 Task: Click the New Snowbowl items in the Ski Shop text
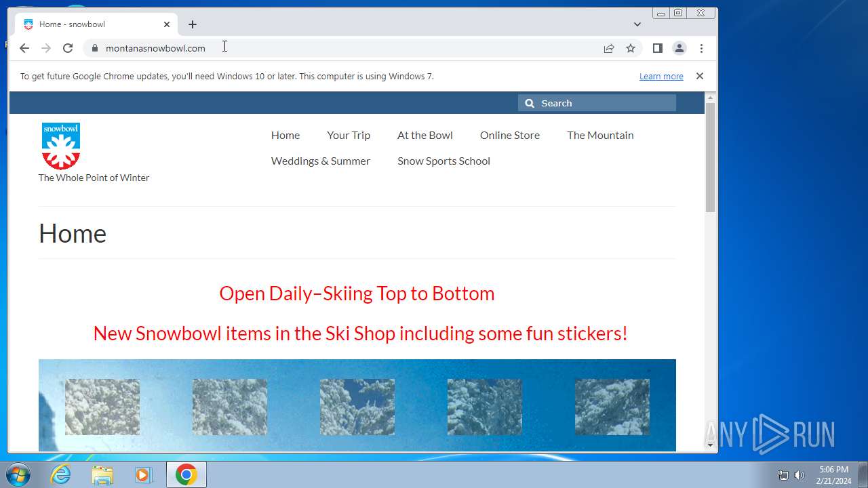coord(360,333)
